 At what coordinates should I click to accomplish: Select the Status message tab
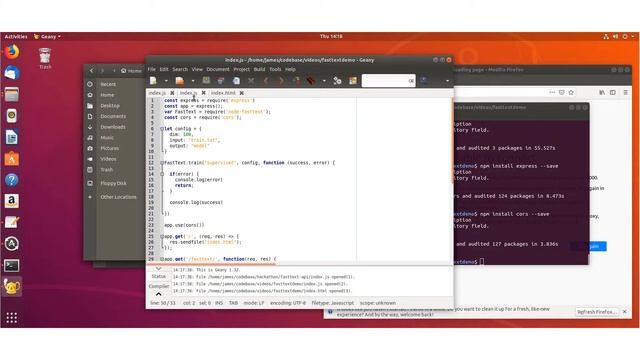(x=158, y=277)
